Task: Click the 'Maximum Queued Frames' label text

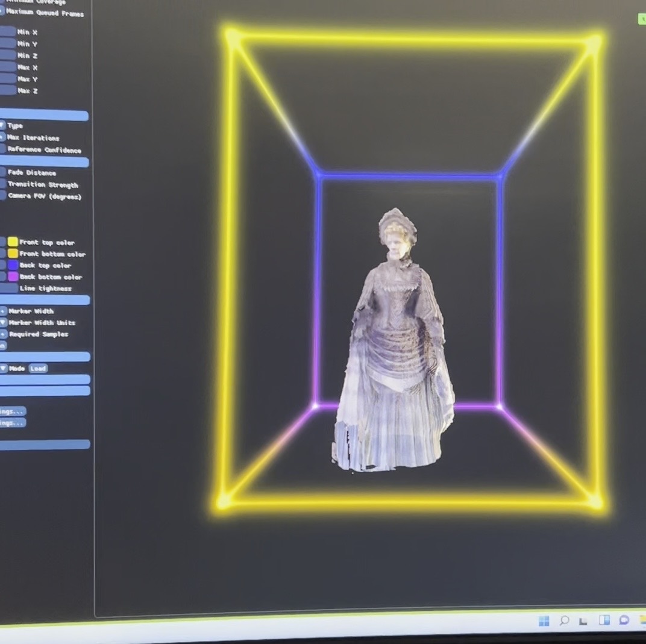Action: [x=45, y=13]
